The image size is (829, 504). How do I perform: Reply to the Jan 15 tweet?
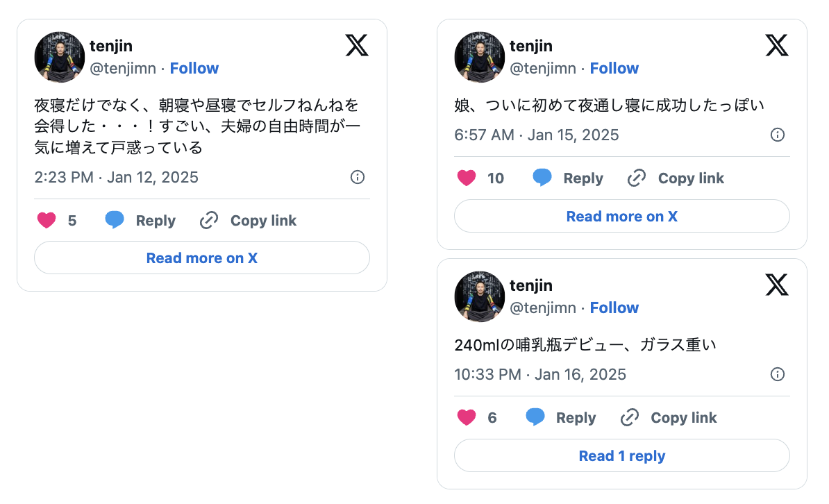point(568,178)
